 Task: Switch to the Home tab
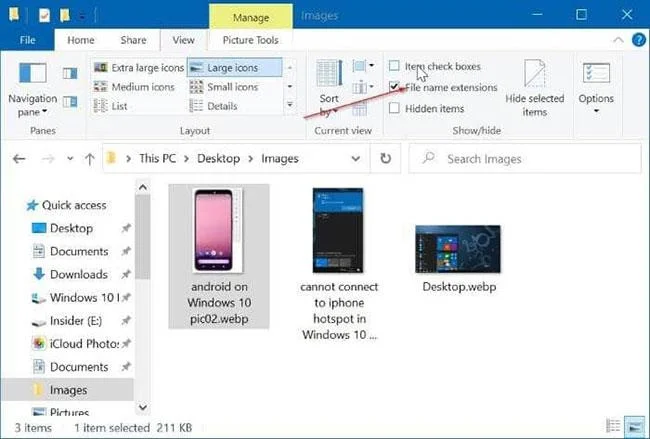[x=80, y=40]
